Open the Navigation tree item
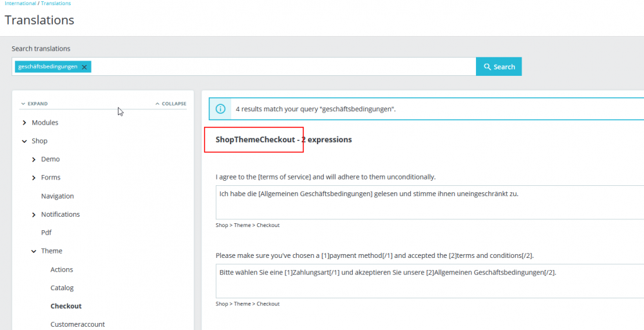The height and width of the screenshot is (330, 644). pos(57,196)
